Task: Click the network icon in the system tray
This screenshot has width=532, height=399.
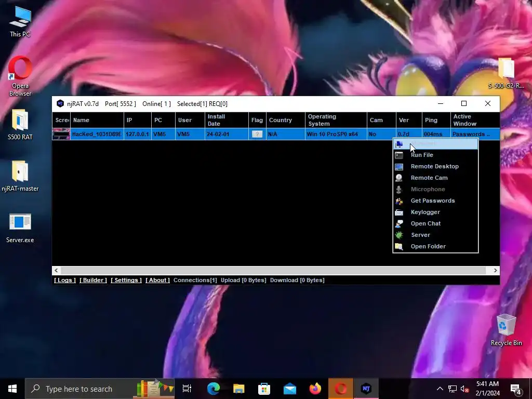Action: (x=453, y=389)
